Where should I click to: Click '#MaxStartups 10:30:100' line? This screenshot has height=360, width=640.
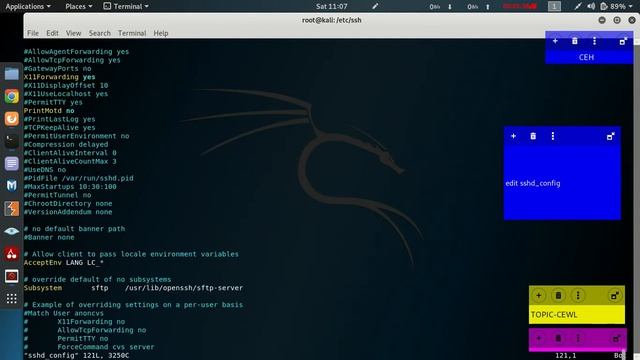70,187
